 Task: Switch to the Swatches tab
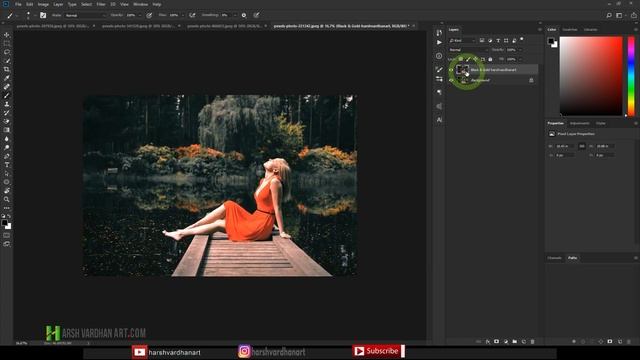(570, 29)
